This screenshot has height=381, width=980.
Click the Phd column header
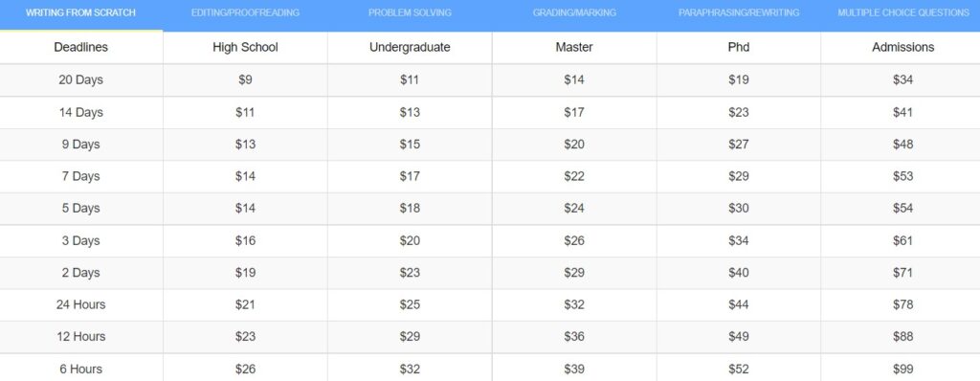coord(738,48)
